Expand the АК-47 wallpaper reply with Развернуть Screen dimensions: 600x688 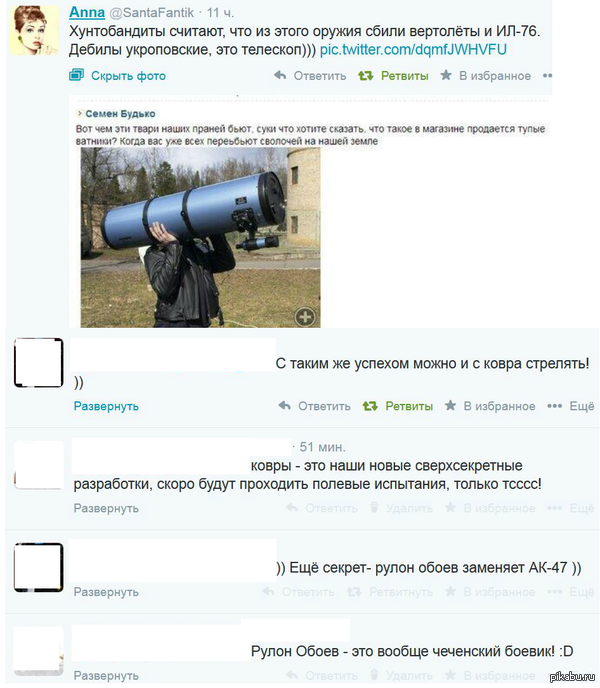[x=106, y=592]
